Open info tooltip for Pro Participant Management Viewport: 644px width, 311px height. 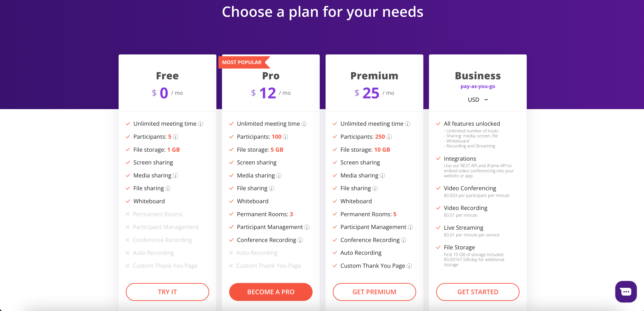pyautogui.click(x=307, y=227)
